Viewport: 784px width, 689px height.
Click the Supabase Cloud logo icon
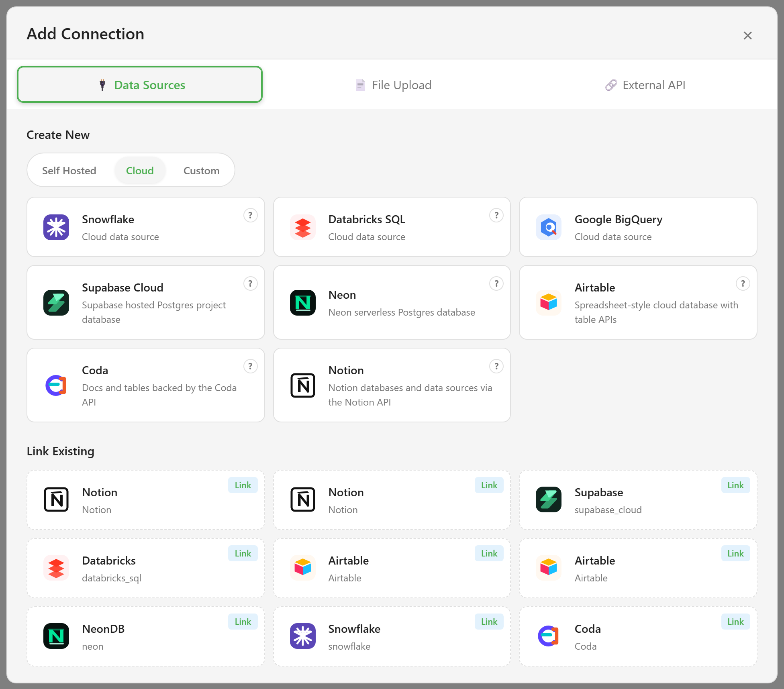pos(56,303)
